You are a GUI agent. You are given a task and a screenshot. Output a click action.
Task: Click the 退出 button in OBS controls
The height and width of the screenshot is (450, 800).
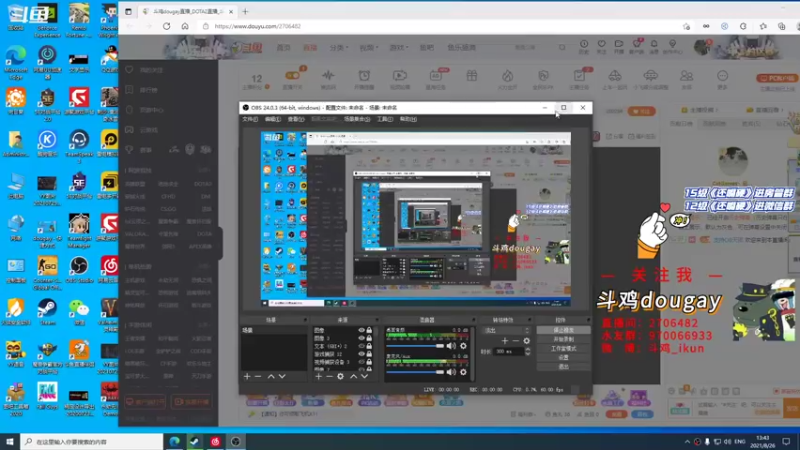pyautogui.click(x=563, y=366)
